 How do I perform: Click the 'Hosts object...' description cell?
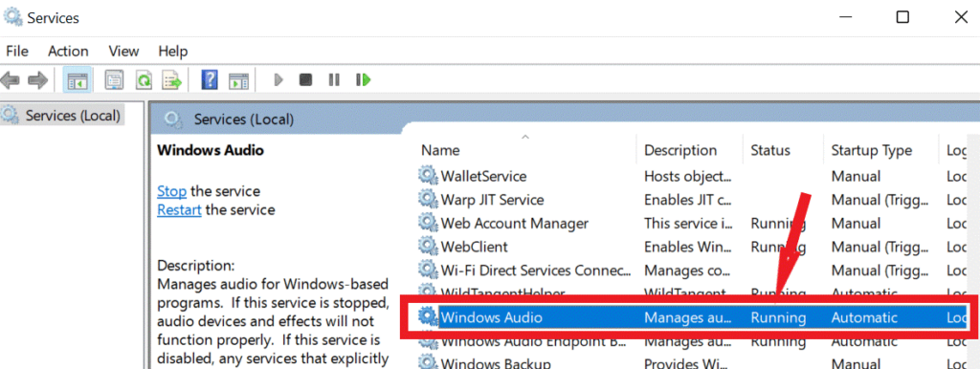pos(687,177)
